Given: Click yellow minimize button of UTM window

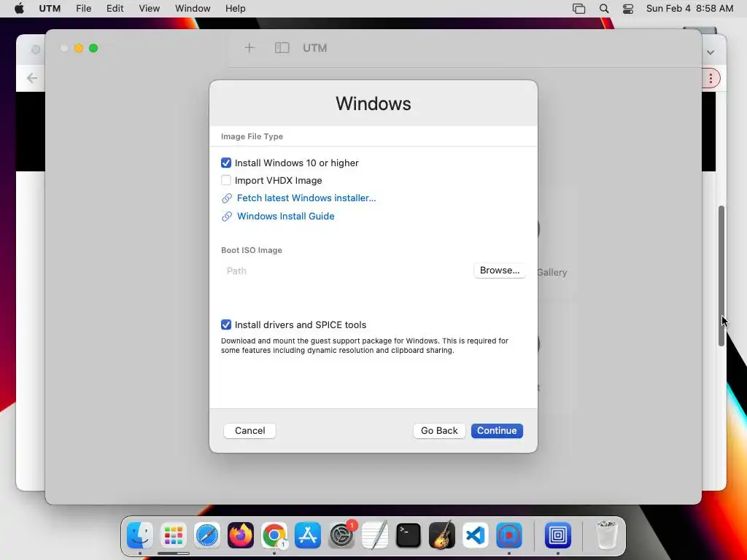Looking at the screenshot, I should 79,48.
